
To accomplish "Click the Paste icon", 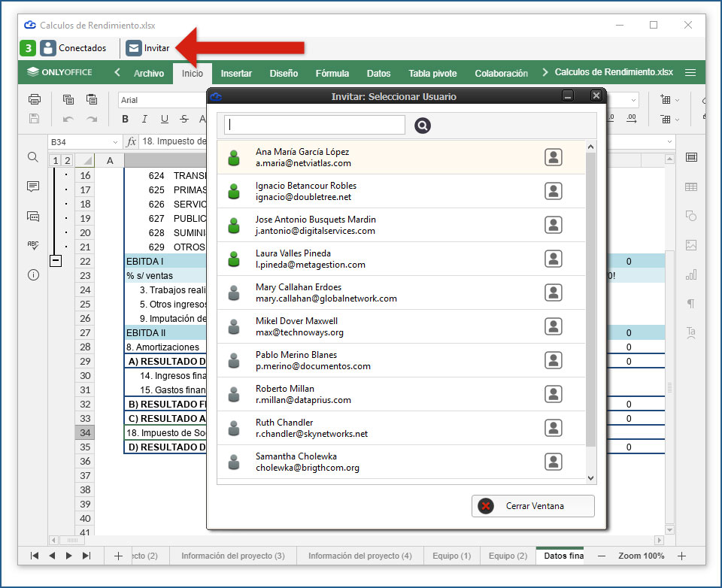I will (x=92, y=99).
